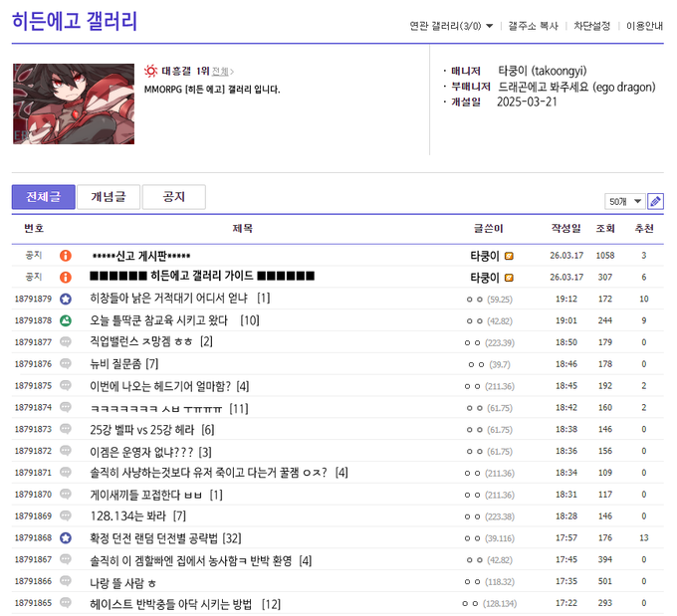677x616 pixels.
Task: Click manager badge beside 타쿵이 in 가이드 row
Action: (509, 278)
